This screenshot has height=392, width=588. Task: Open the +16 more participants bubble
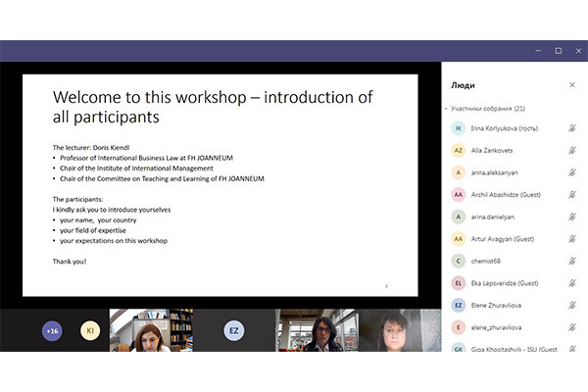pos(52,331)
